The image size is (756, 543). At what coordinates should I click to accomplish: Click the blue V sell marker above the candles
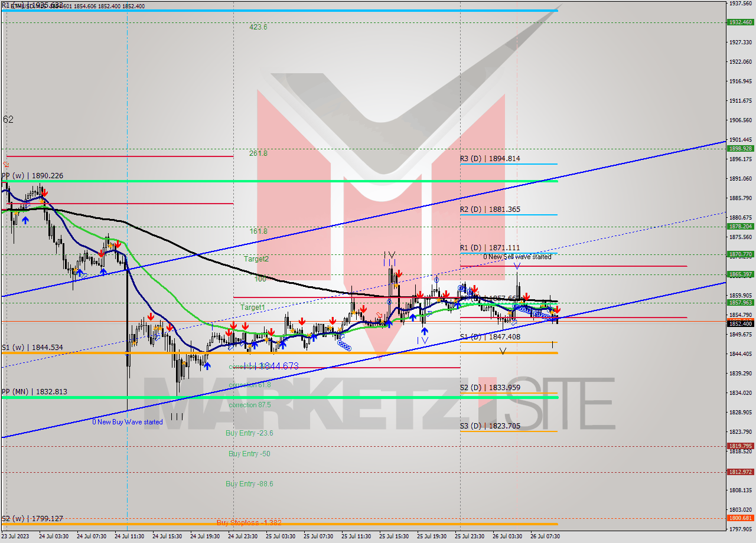(x=390, y=254)
